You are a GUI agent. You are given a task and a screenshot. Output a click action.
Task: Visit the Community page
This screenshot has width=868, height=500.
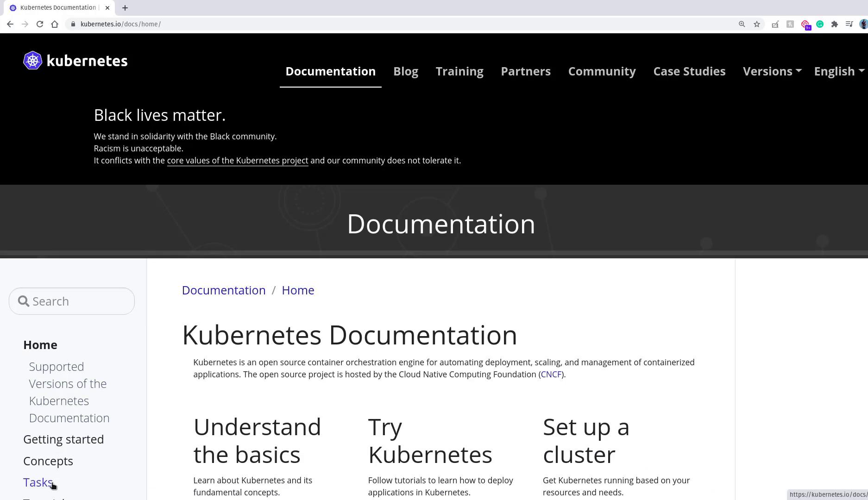[x=602, y=71]
